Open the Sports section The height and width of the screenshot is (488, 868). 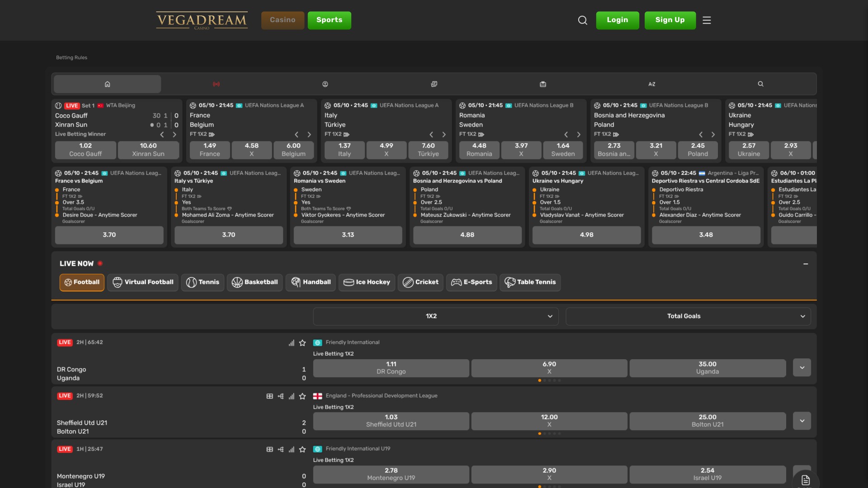tap(329, 20)
